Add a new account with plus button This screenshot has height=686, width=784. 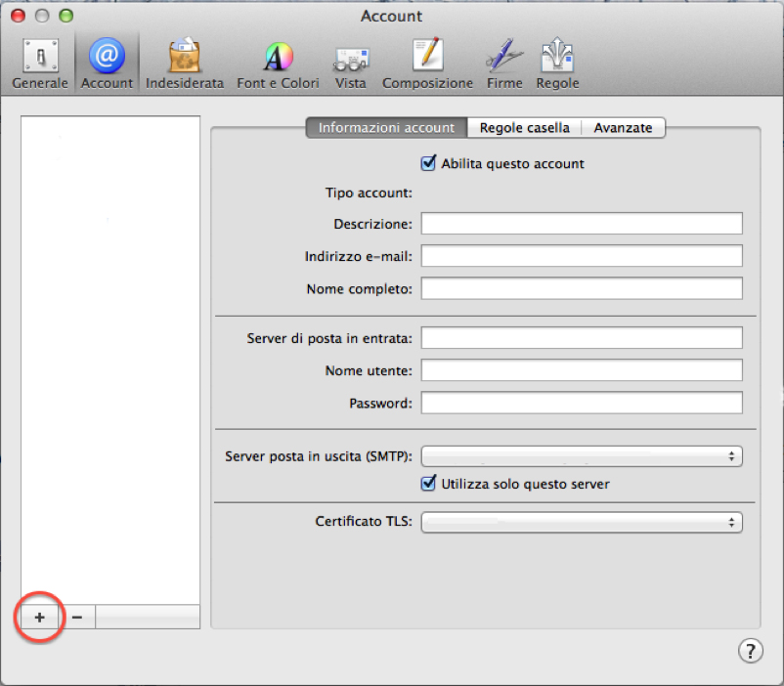point(40,617)
